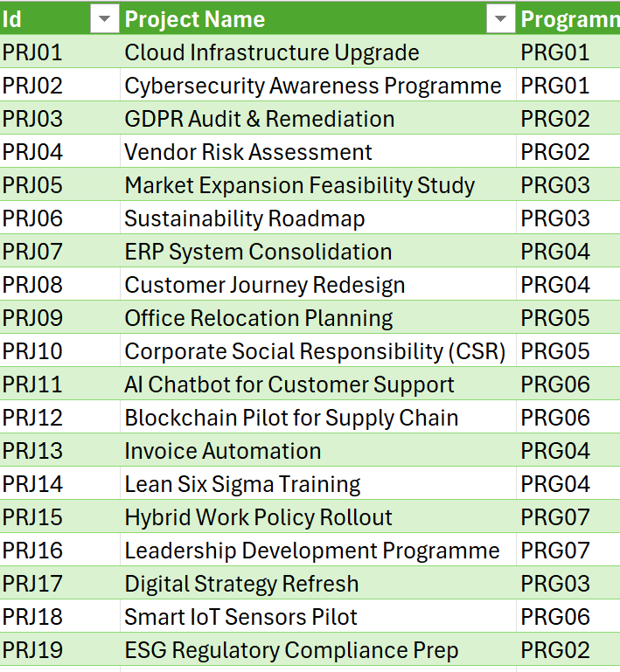
Task: Select the GDPR Audit & Remediation cell
Action: [260, 119]
